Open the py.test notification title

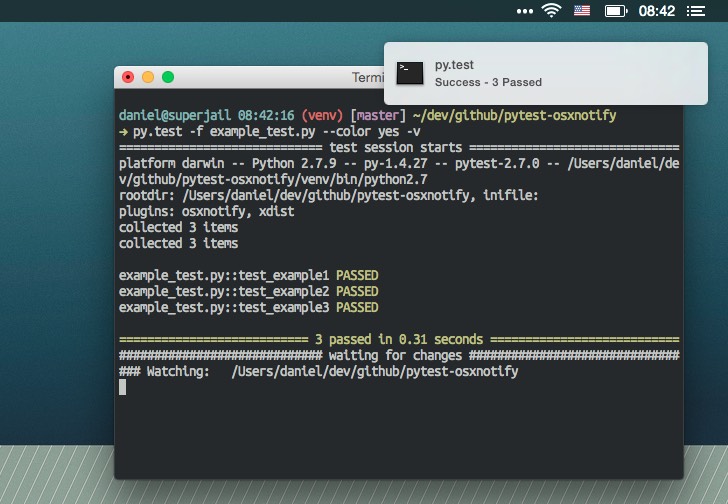coord(454,65)
